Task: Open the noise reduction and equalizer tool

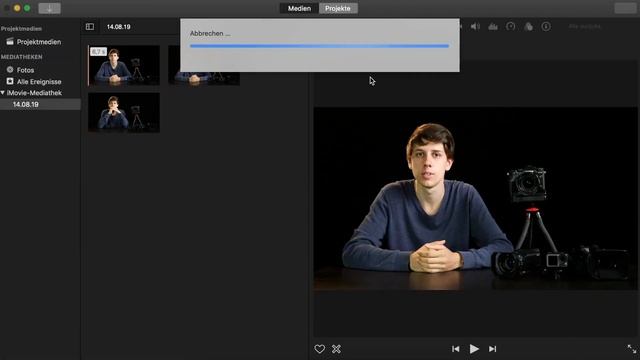Action: click(x=493, y=27)
